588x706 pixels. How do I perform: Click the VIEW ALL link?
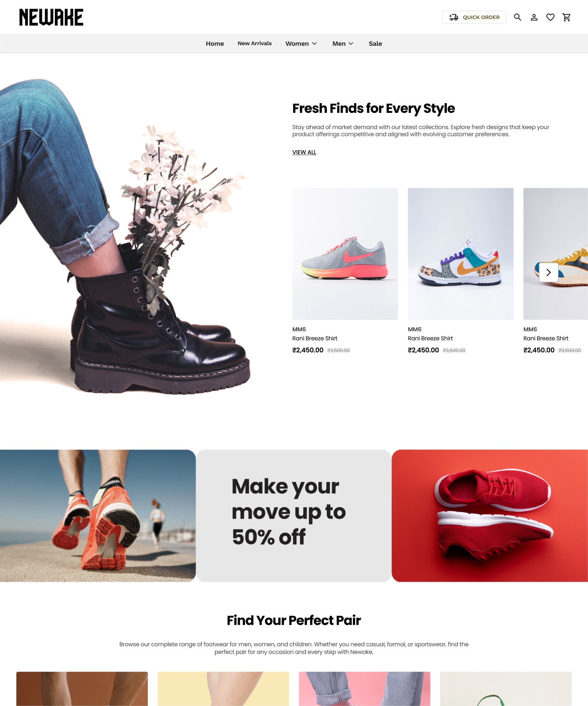point(304,152)
